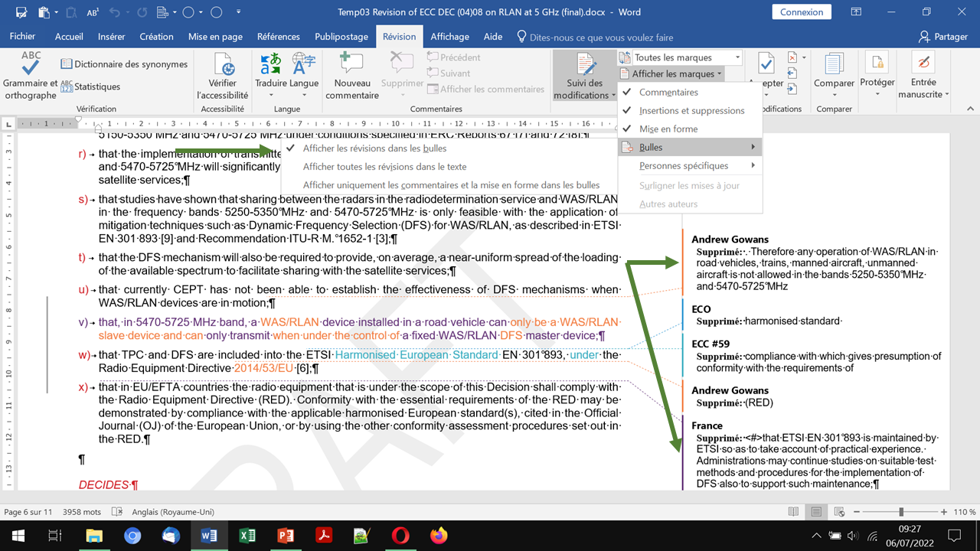This screenshot has height=551, width=980.
Task: Open Dictionnaire des synonymes
Action: [x=124, y=64]
